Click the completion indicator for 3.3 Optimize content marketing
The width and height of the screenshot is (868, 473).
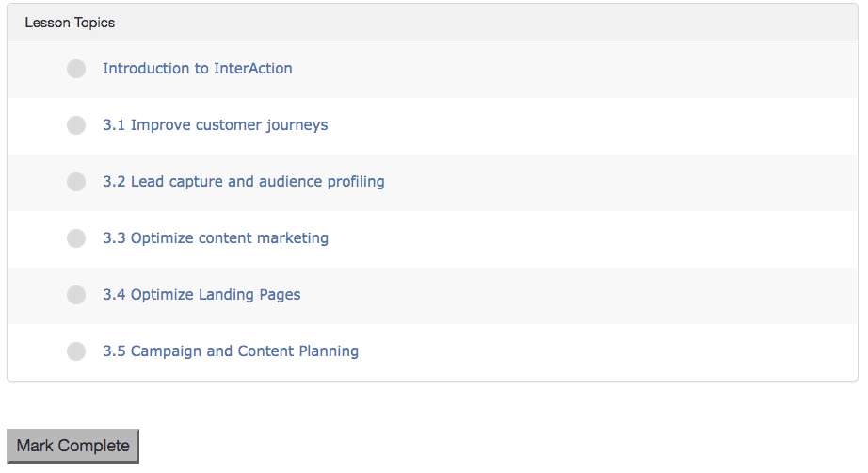click(76, 238)
